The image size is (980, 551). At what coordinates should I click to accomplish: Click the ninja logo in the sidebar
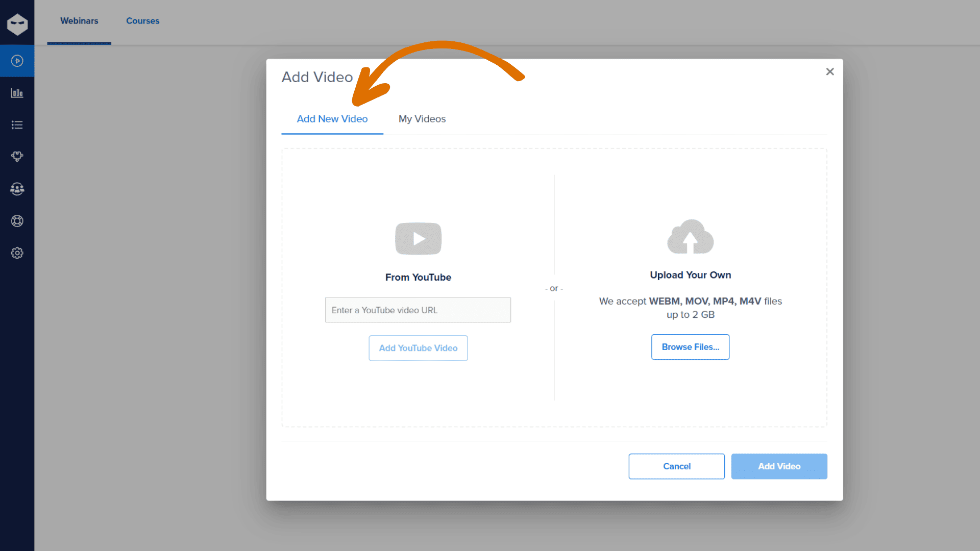(17, 23)
